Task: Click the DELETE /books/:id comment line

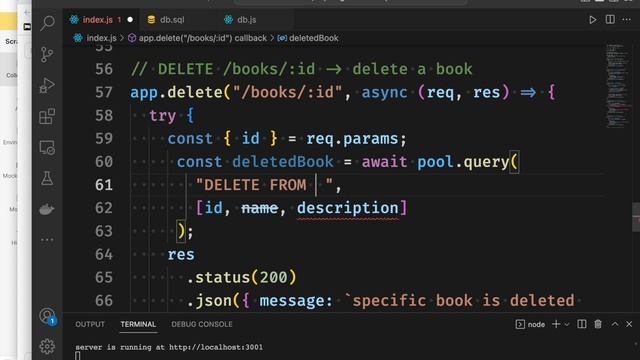Action: 301,69
